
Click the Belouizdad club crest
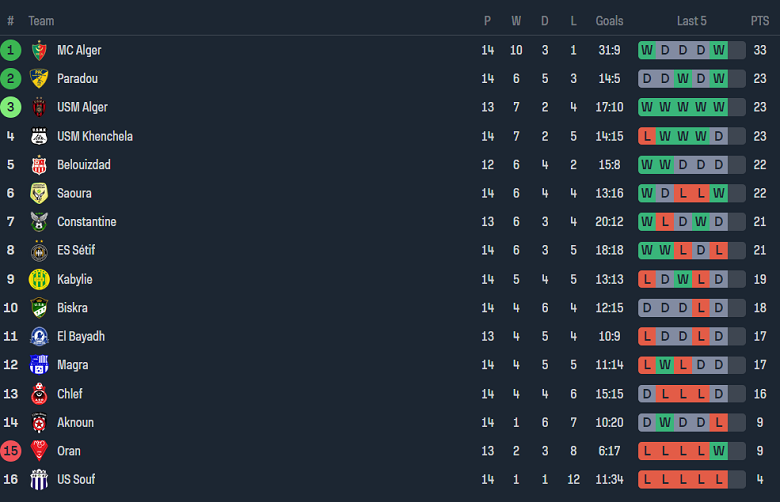[39, 165]
